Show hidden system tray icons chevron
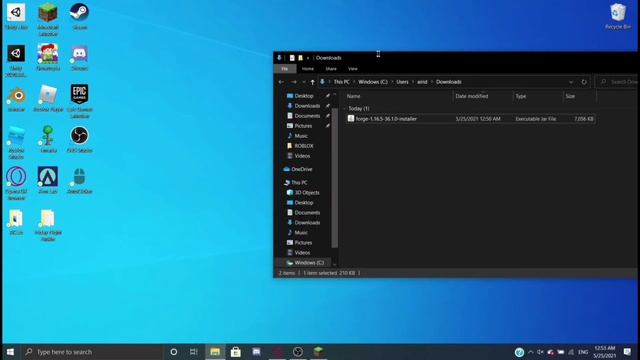Viewport: 640px width, 360px height. click(531, 352)
